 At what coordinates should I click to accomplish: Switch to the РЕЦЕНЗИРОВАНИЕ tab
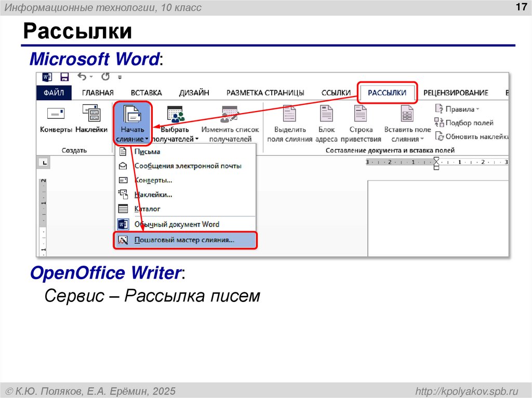point(456,92)
